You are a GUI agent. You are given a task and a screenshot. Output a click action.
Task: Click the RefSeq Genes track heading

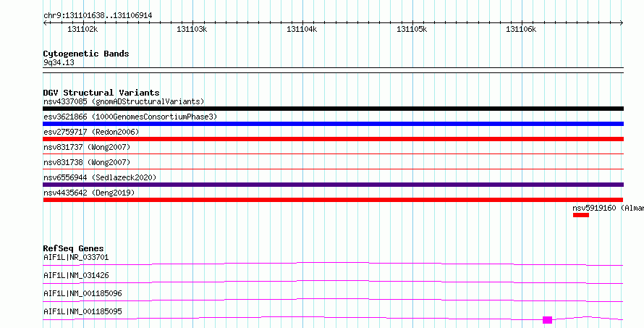pos(73,248)
